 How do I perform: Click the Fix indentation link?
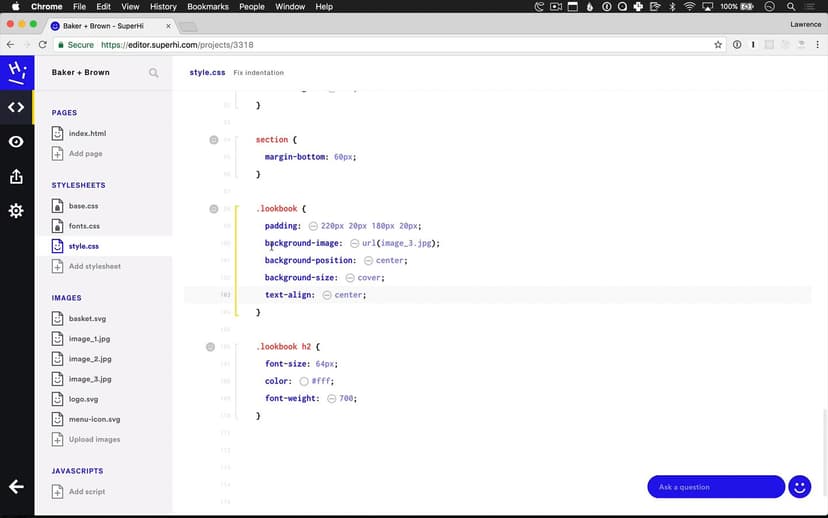259,73
